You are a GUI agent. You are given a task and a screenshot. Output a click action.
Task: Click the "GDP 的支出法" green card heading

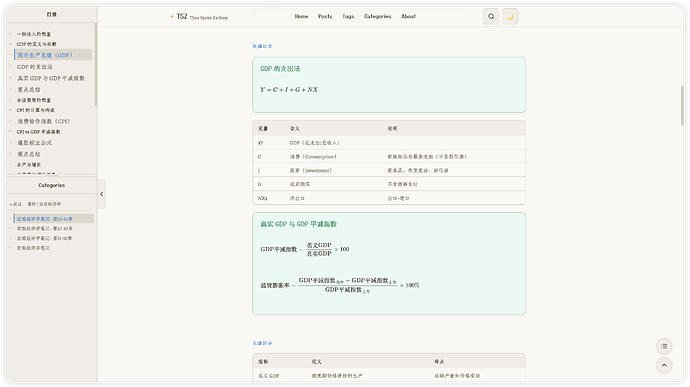pos(280,69)
